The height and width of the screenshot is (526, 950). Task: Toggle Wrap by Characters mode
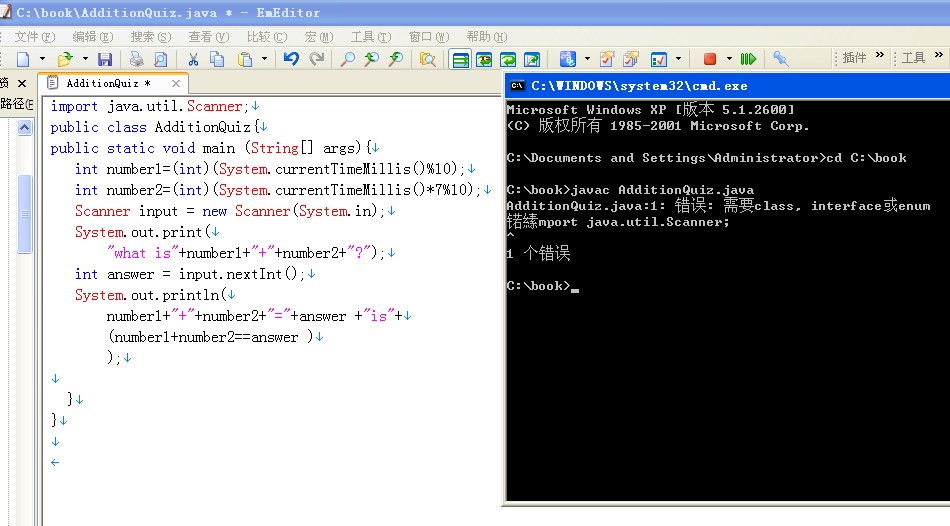(x=484, y=59)
